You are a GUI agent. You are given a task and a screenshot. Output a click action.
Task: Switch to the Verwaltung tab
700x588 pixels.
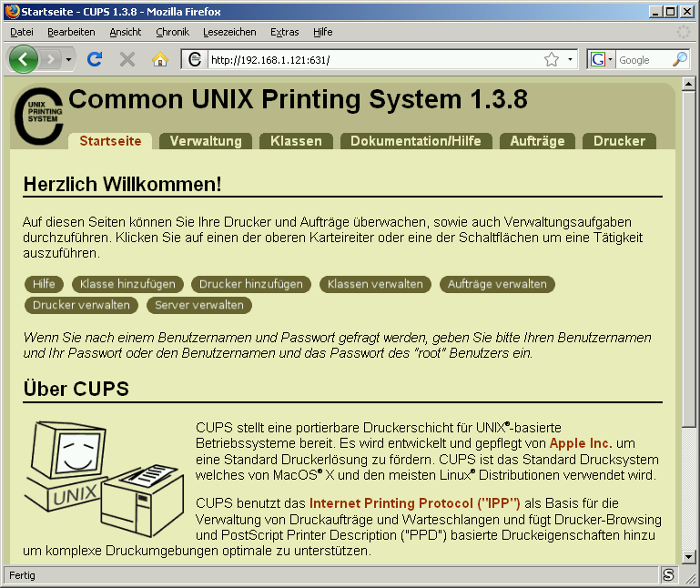206,141
